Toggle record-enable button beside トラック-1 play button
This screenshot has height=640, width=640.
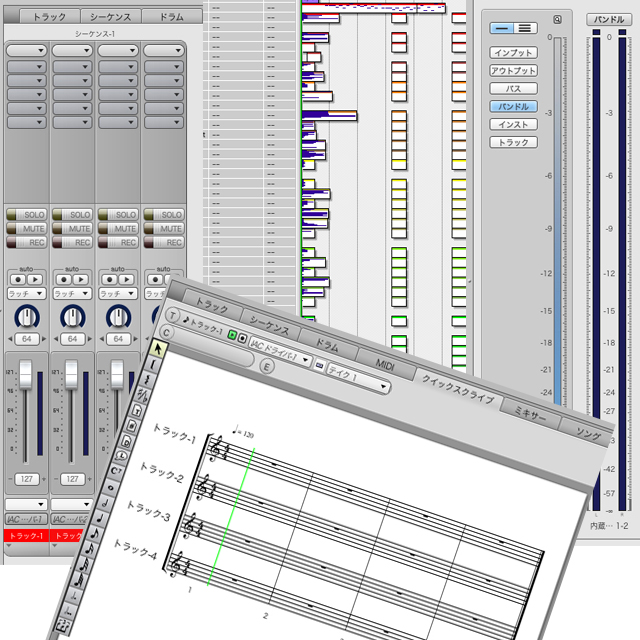[x=242, y=338]
